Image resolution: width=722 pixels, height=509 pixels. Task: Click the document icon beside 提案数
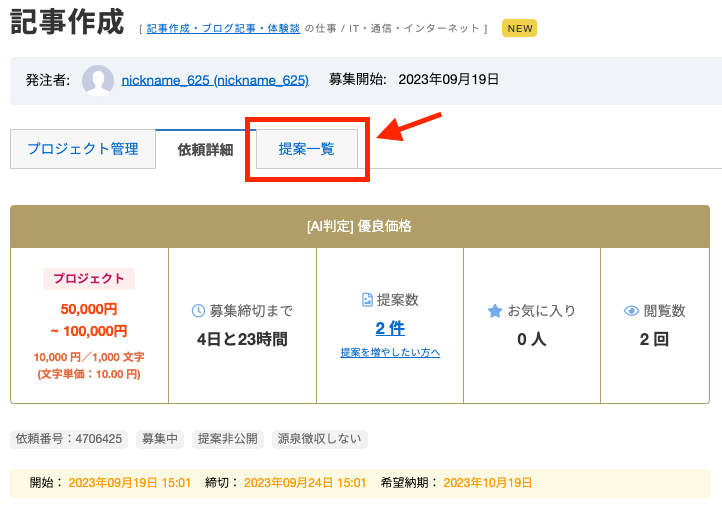[367, 299]
